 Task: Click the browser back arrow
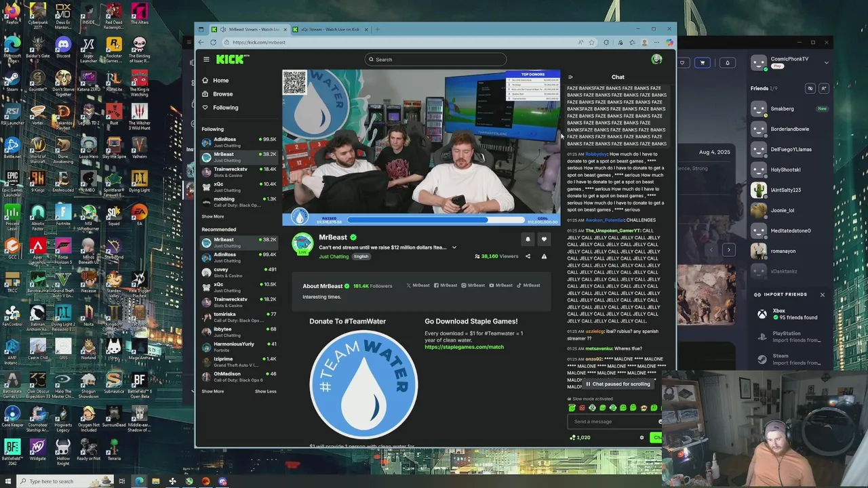click(201, 42)
